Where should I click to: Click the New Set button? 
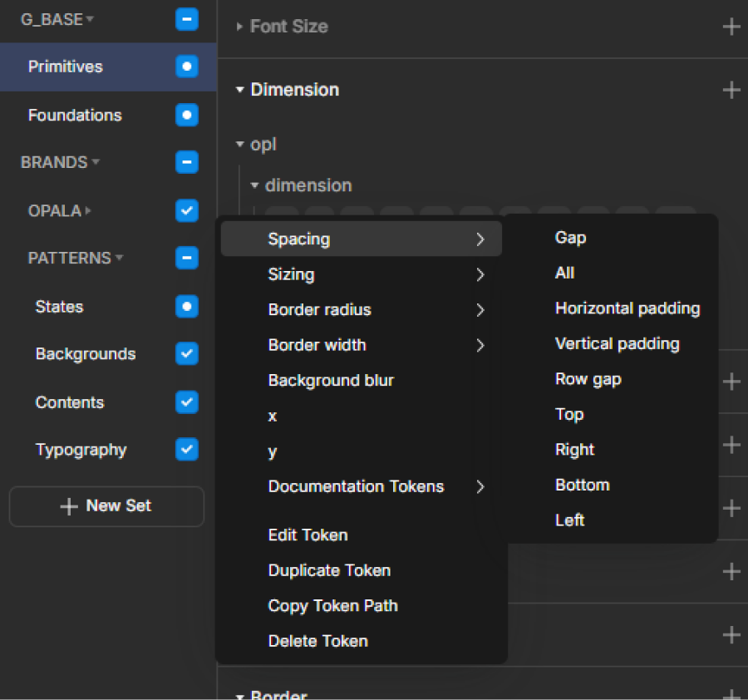[x=106, y=506]
